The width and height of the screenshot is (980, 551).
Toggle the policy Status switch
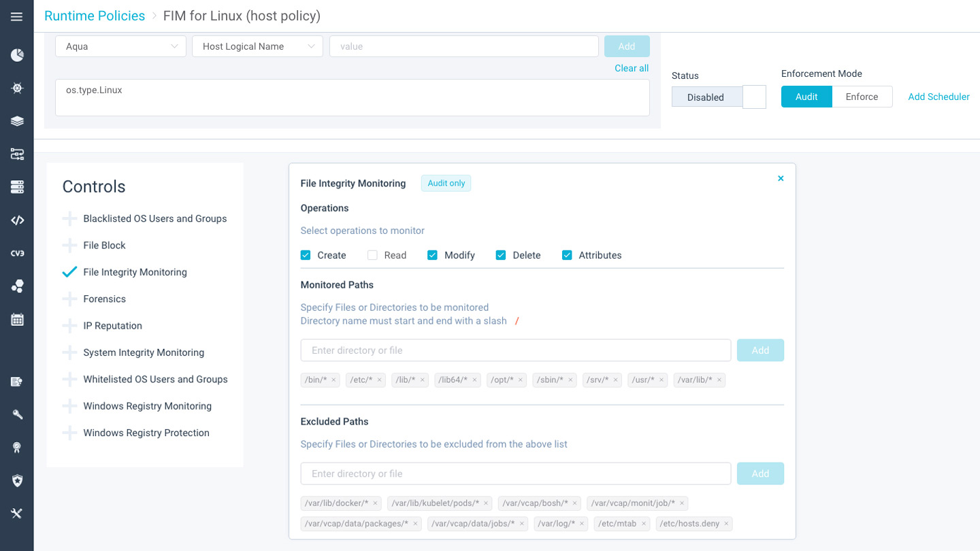pos(719,97)
